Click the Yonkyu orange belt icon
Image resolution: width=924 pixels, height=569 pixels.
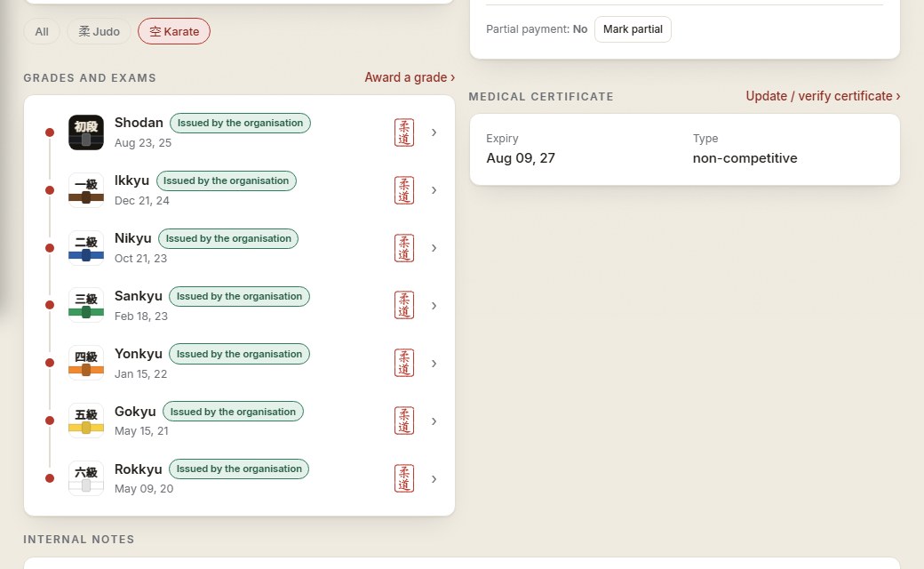coord(86,364)
